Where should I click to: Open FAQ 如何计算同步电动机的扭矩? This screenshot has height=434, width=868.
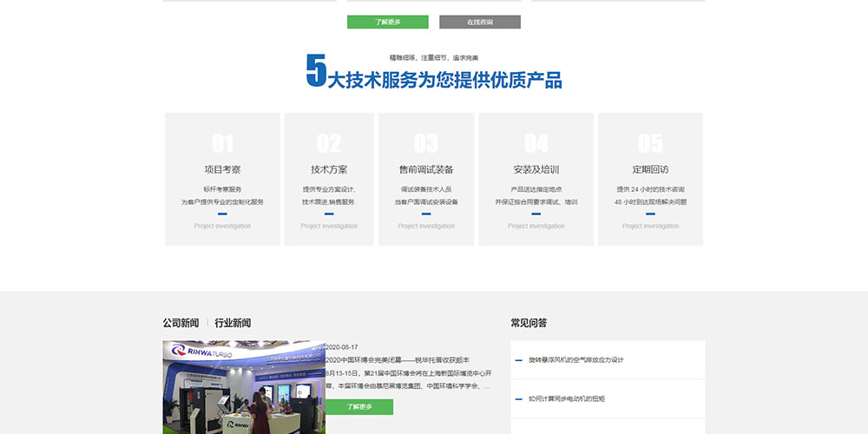coord(566,398)
